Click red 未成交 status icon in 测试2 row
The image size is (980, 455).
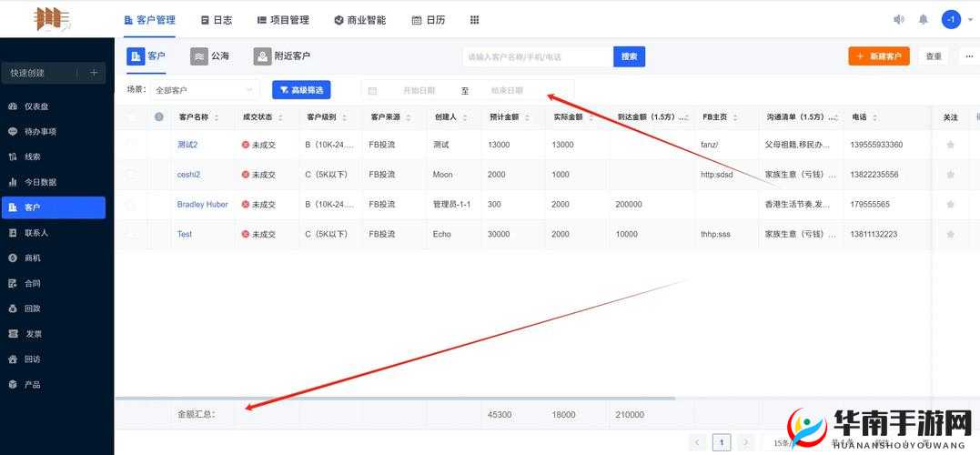pyautogui.click(x=245, y=145)
